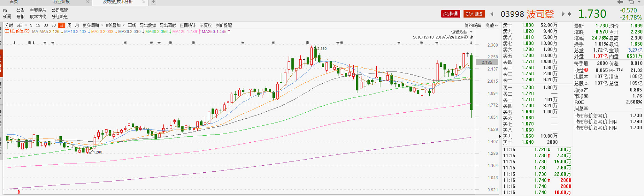644x196 pixels.
Task: Switch to the 首页 tab
Action: 14,2
